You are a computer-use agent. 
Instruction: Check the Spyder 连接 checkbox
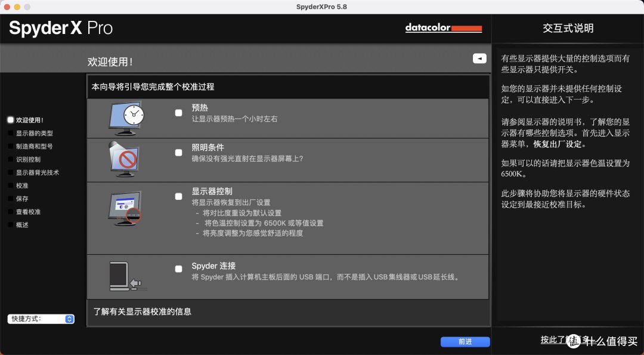tap(179, 269)
